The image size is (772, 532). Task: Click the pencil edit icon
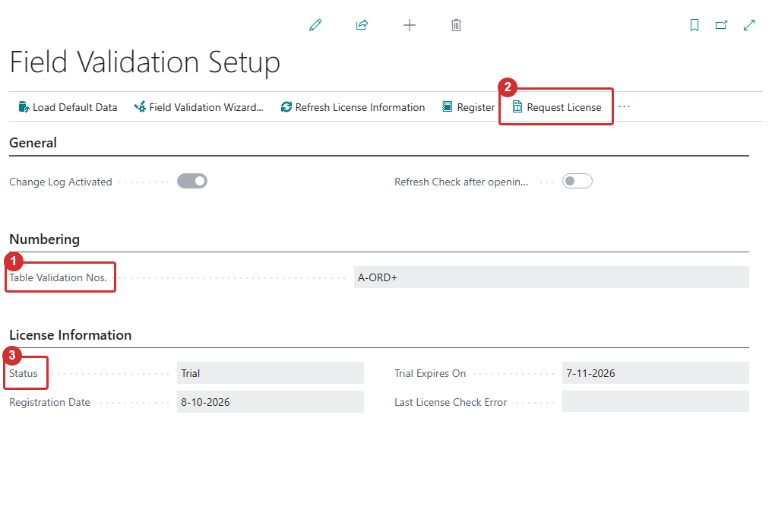click(315, 25)
